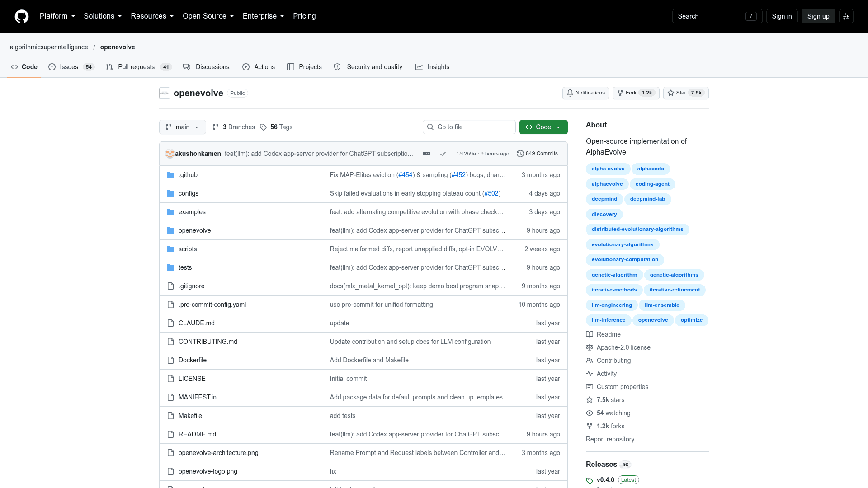Open the README.md file
868x488 pixels.
[197, 434]
